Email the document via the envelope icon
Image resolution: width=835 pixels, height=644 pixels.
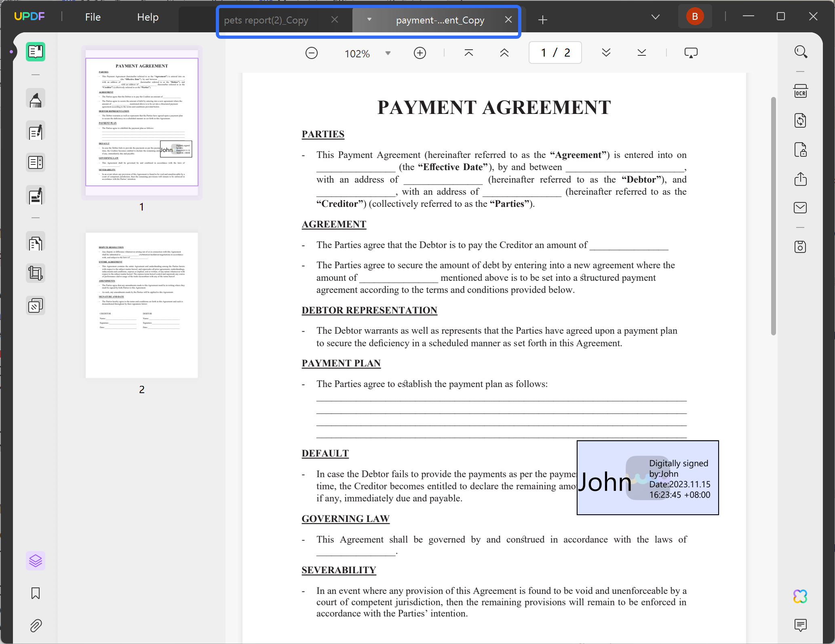click(x=801, y=208)
